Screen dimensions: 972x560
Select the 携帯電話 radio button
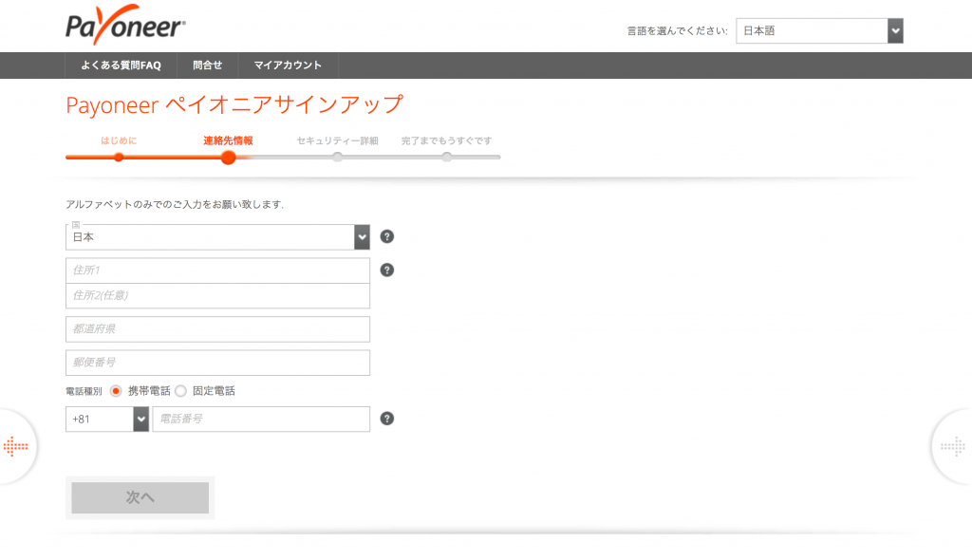116,391
